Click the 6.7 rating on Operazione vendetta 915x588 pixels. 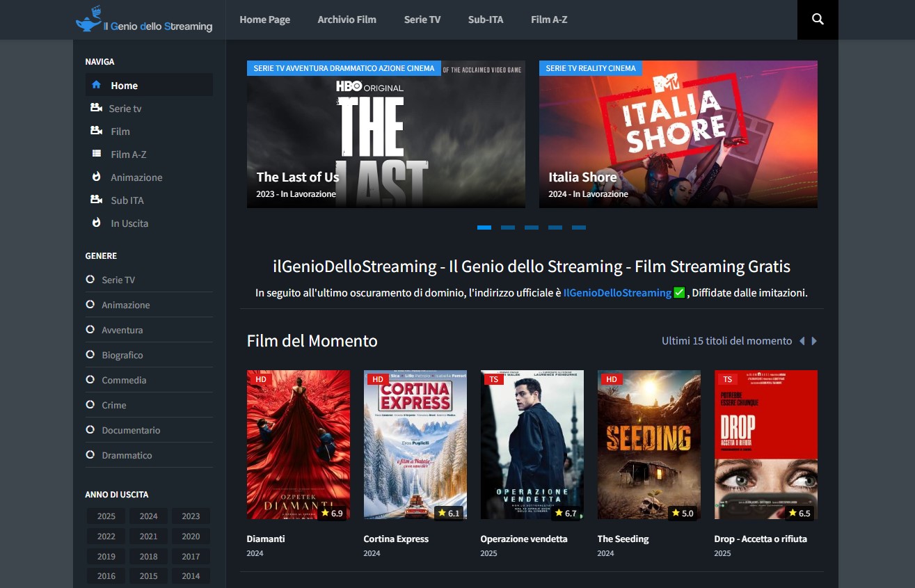pos(566,513)
